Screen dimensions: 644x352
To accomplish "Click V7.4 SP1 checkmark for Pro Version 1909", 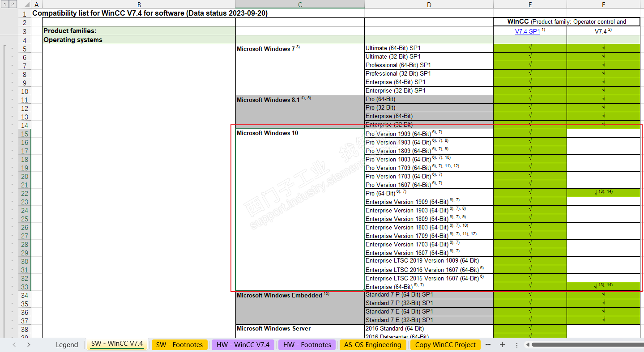I will [x=530, y=133].
